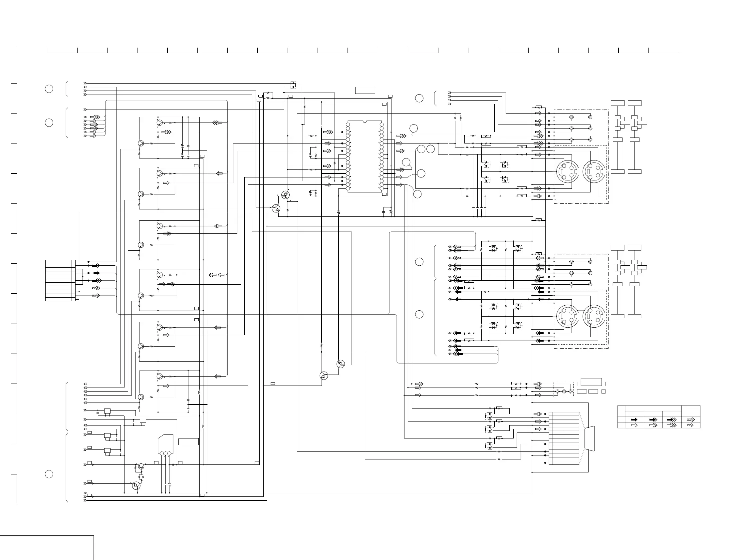
Task: Click the D-sub connector outline at bottom right
Action: pyautogui.click(x=590, y=438)
